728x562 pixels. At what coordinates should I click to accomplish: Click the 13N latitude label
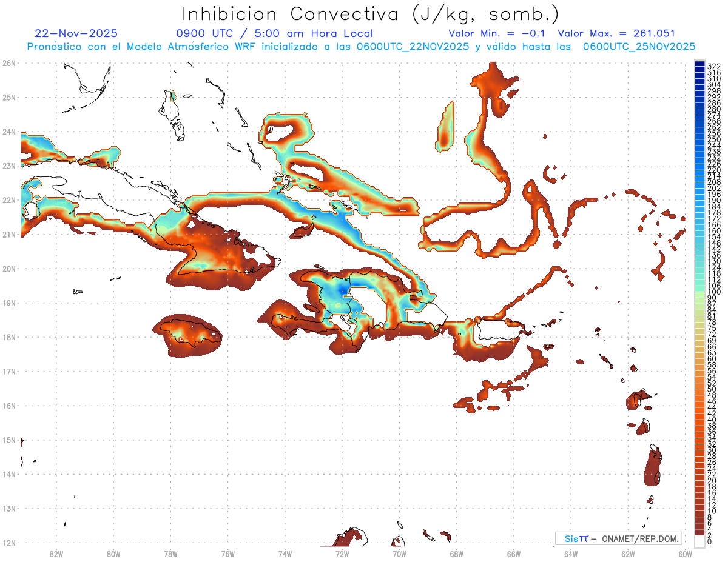pyautogui.click(x=9, y=509)
